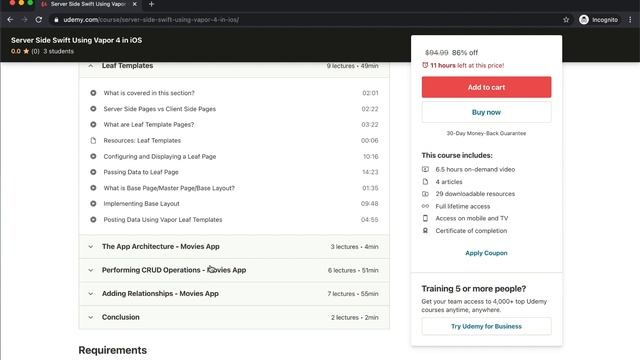Image resolution: width=640 pixels, height=360 pixels.
Task: Open a new tab with the plus icon
Action: [x=151, y=4]
